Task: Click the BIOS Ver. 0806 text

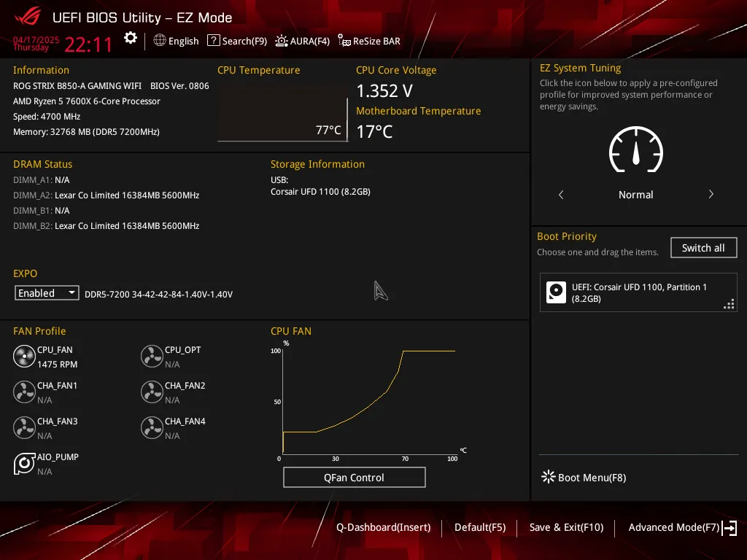Action: pos(179,86)
